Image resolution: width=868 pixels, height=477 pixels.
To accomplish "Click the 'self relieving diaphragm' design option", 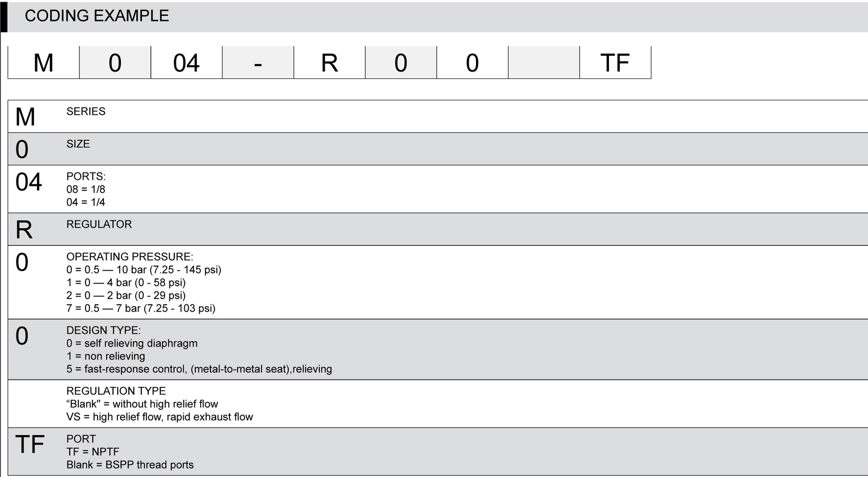I will click(132, 344).
